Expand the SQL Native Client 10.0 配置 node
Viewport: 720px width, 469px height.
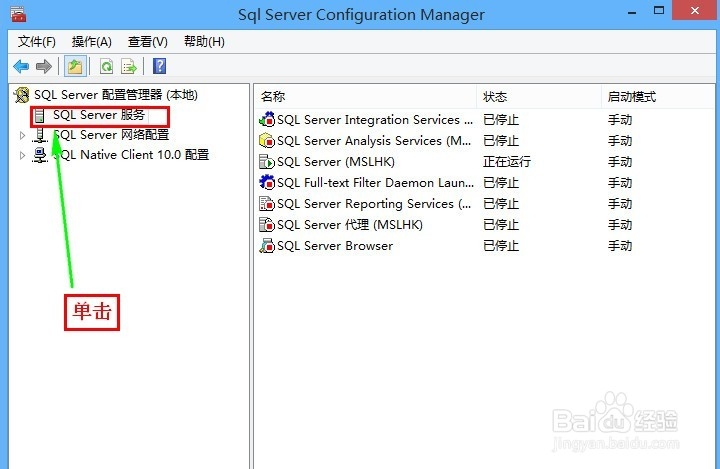[x=22, y=155]
